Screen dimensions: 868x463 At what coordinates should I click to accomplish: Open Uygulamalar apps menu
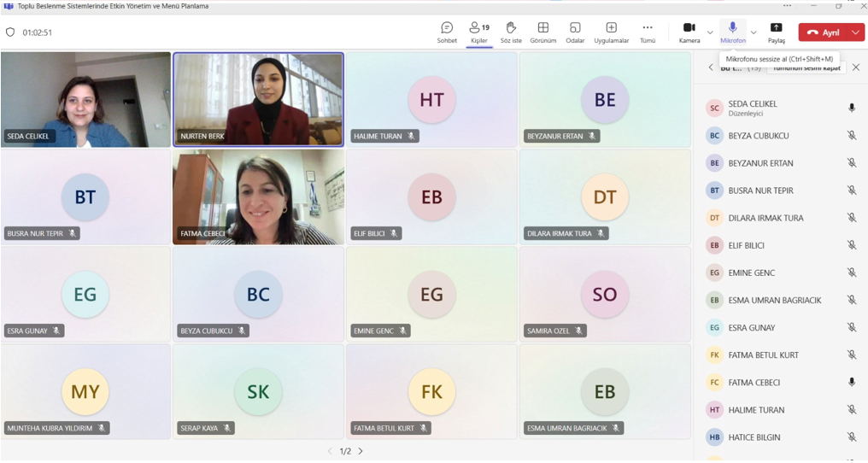(611, 32)
